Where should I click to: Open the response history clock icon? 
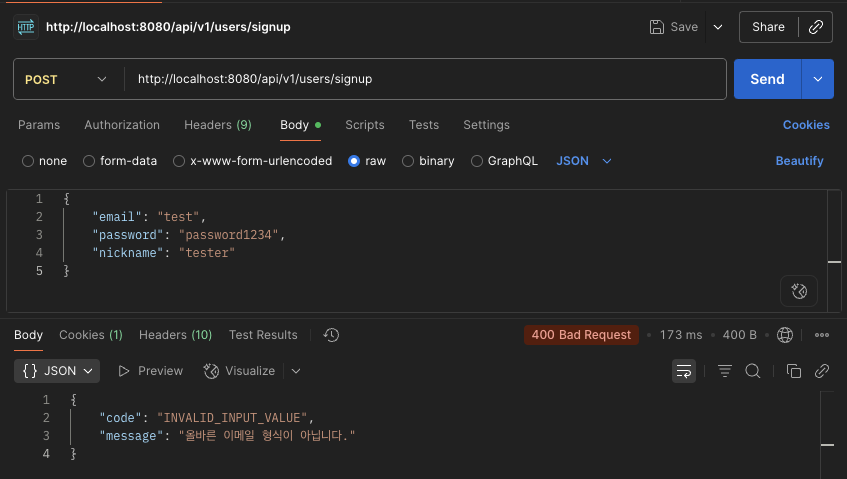[x=331, y=335]
